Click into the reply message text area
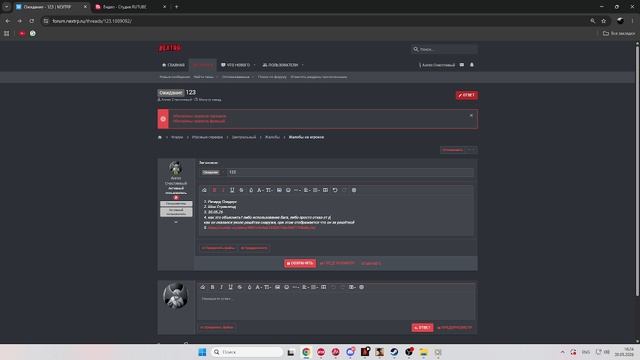The image size is (640, 360). (336, 306)
